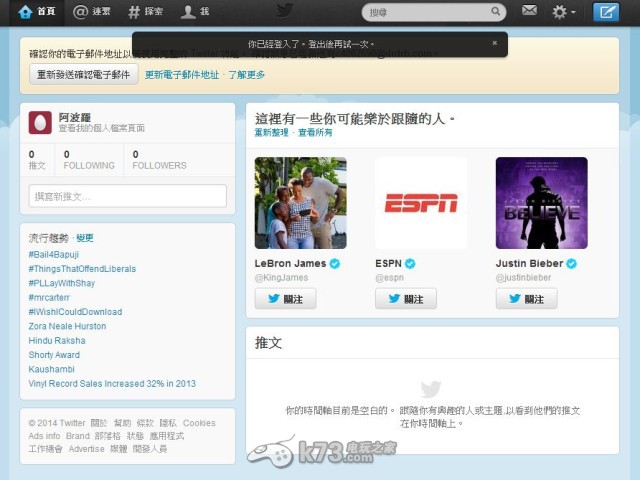The width and height of the screenshot is (640, 480).
Task: Click Justin Bieber verified badge
Action: pos(571,263)
